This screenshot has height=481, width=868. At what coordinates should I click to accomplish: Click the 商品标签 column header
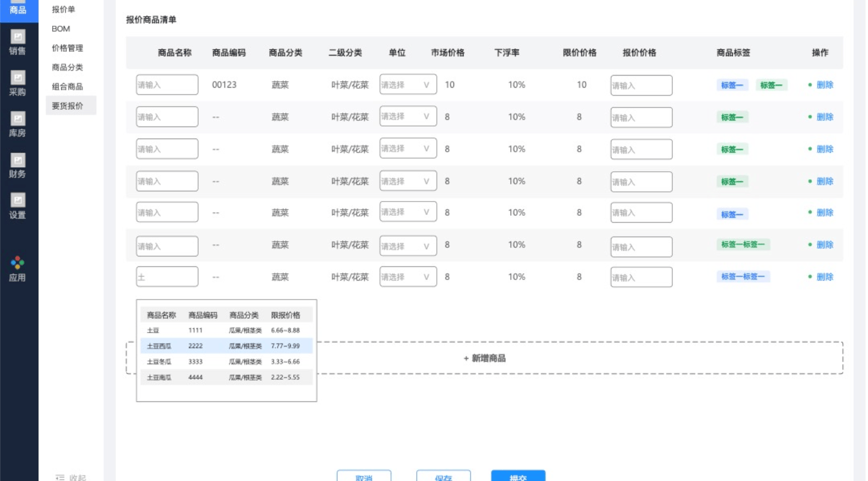[x=733, y=53]
